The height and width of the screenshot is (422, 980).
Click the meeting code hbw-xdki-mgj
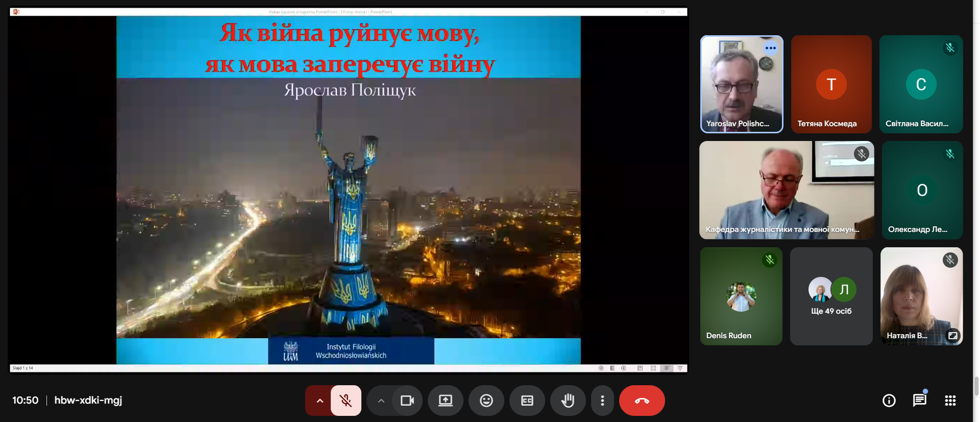click(x=88, y=400)
